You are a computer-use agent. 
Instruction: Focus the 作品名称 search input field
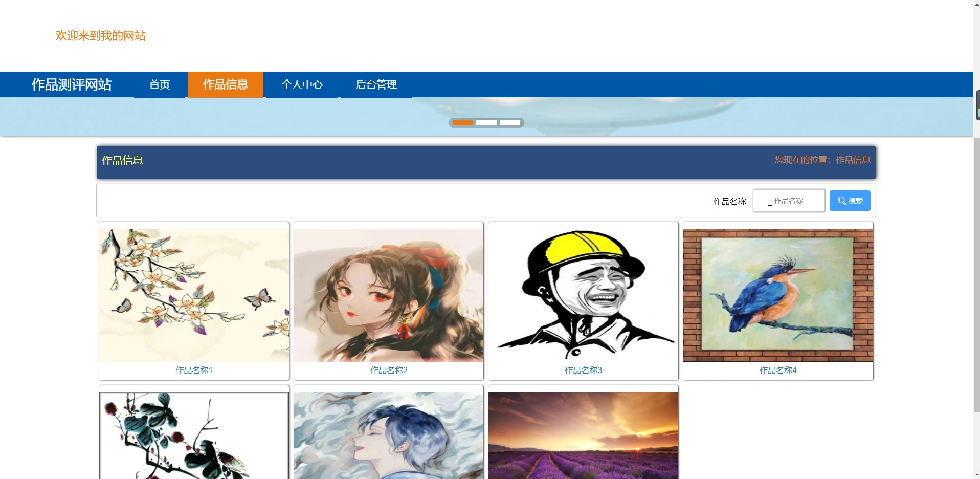pos(789,201)
